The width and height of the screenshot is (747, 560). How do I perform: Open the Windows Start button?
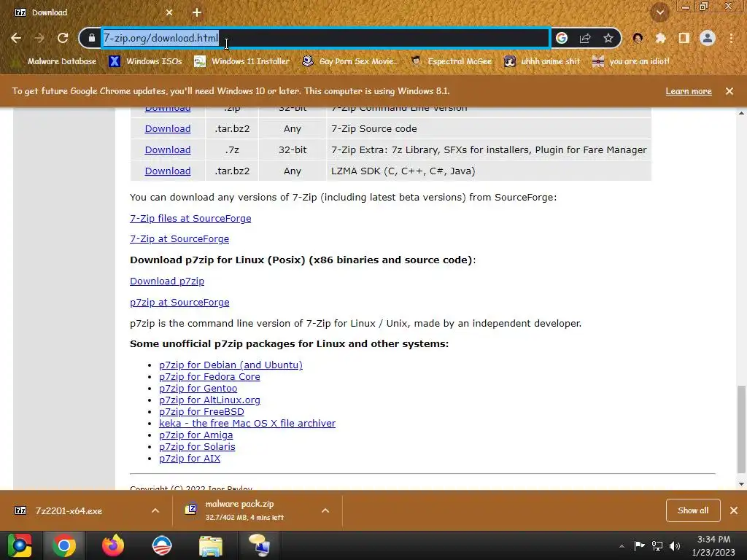coord(20,545)
